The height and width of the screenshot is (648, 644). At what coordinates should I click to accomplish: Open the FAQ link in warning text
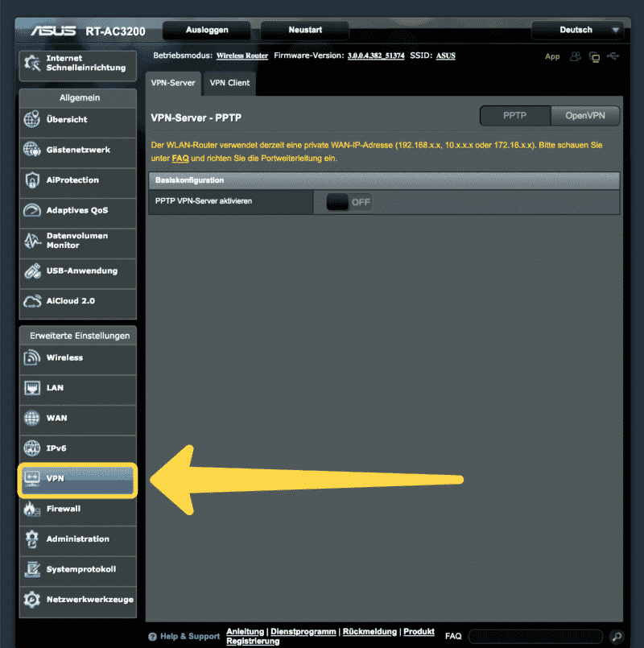(x=180, y=159)
